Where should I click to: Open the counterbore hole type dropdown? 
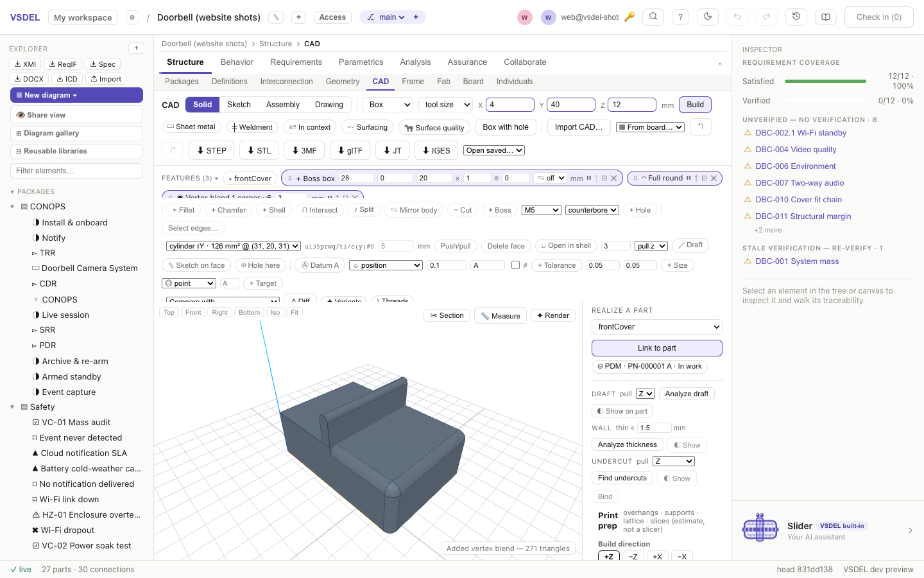[x=592, y=210]
